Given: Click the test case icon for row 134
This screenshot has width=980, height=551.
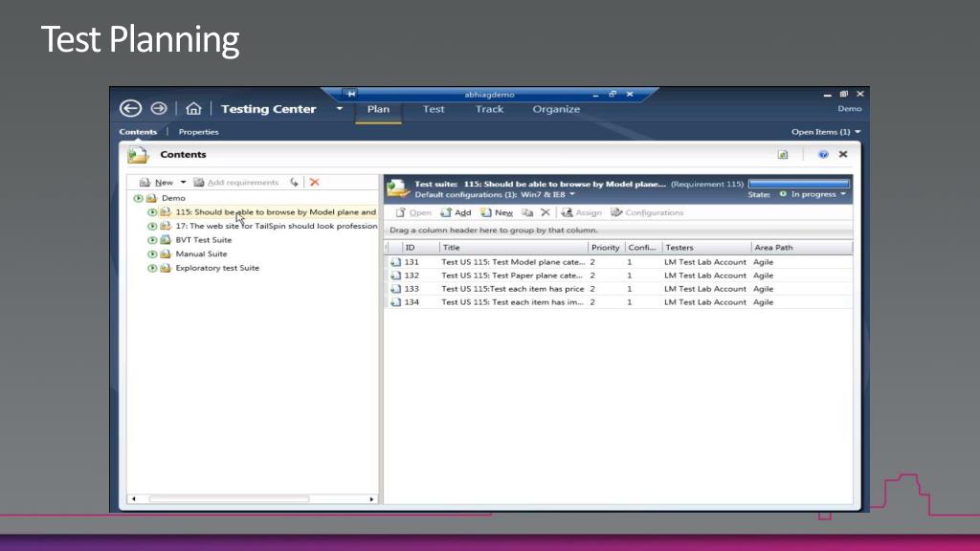Looking at the screenshot, I should [395, 302].
